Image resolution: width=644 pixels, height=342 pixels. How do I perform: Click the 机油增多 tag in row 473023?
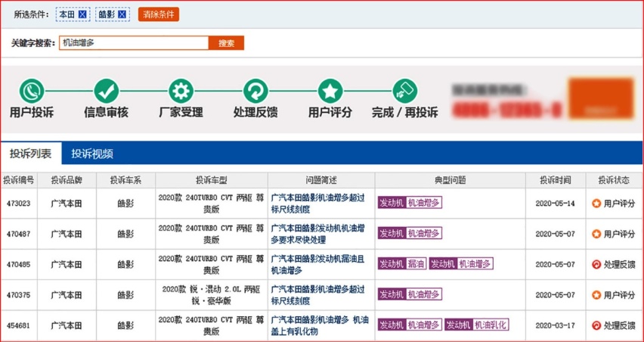point(410,203)
